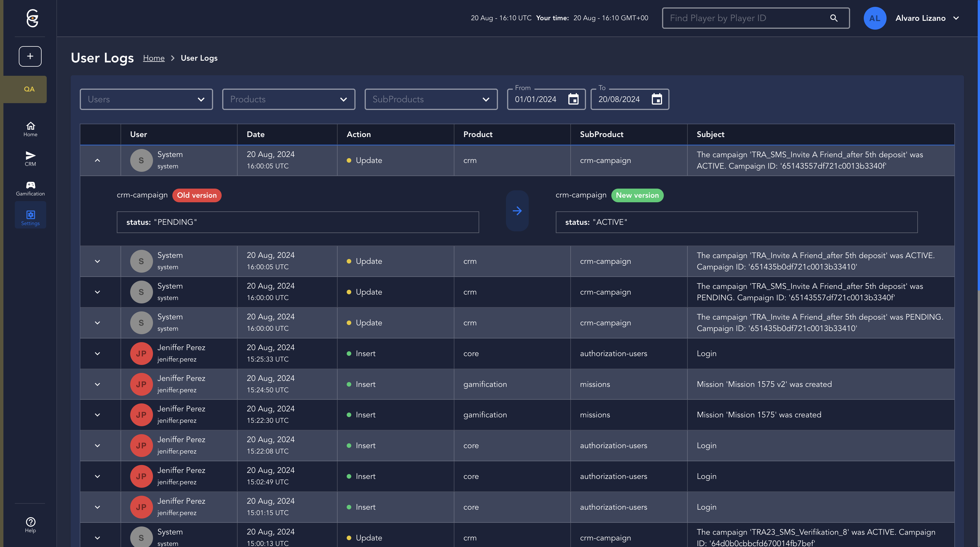
Task: Open the Products filter dropdown
Action: tap(288, 99)
